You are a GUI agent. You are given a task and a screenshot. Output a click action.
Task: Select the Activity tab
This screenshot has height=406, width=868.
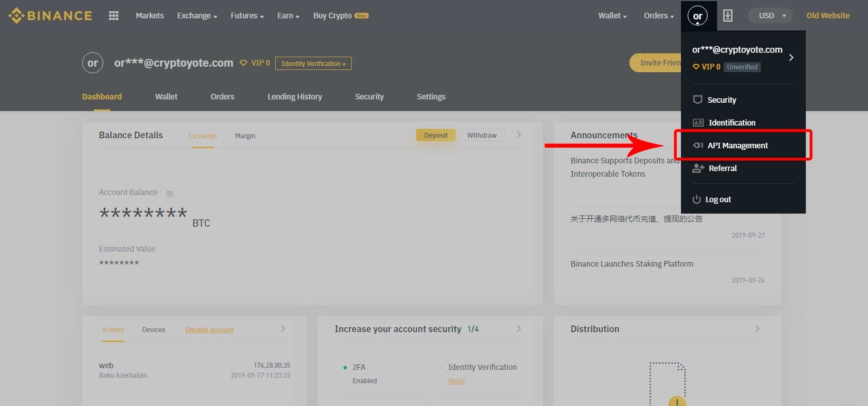click(x=113, y=330)
